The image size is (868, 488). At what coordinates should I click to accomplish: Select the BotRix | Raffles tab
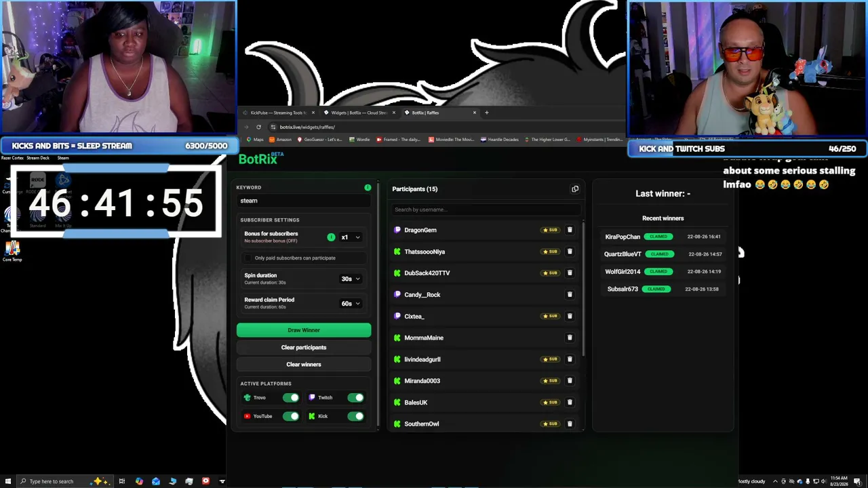pyautogui.click(x=439, y=113)
